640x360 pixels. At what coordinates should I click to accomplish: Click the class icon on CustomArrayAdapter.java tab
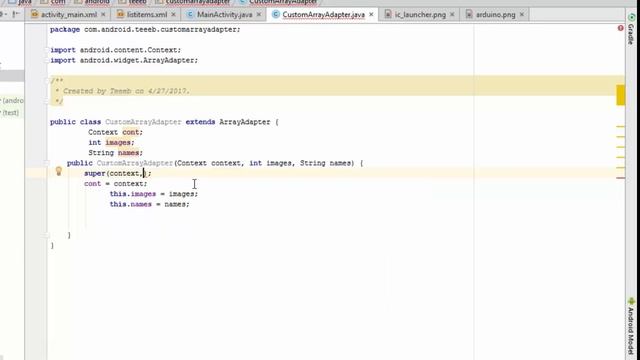click(276, 15)
